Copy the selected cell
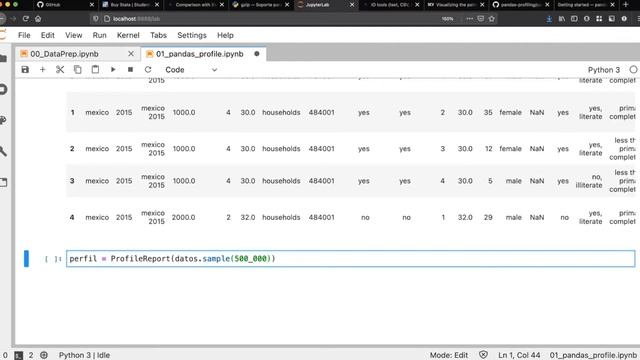The width and height of the screenshot is (640, 360). pos(78,70)
